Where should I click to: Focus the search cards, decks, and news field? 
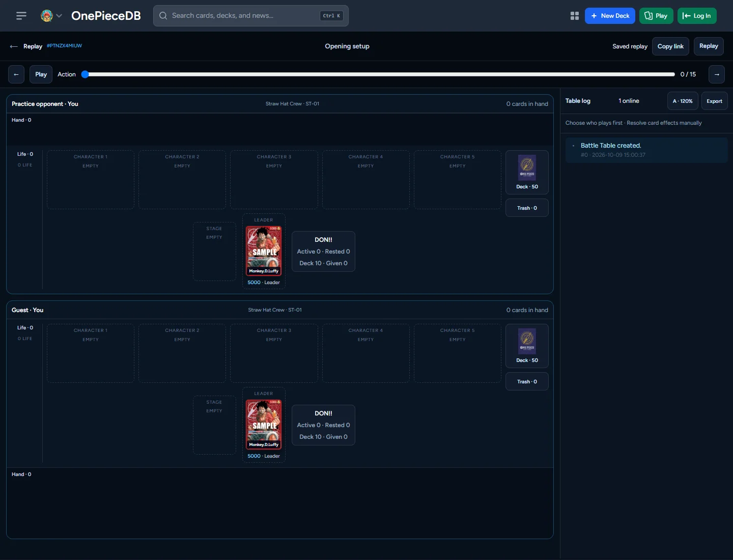point(251,16)
